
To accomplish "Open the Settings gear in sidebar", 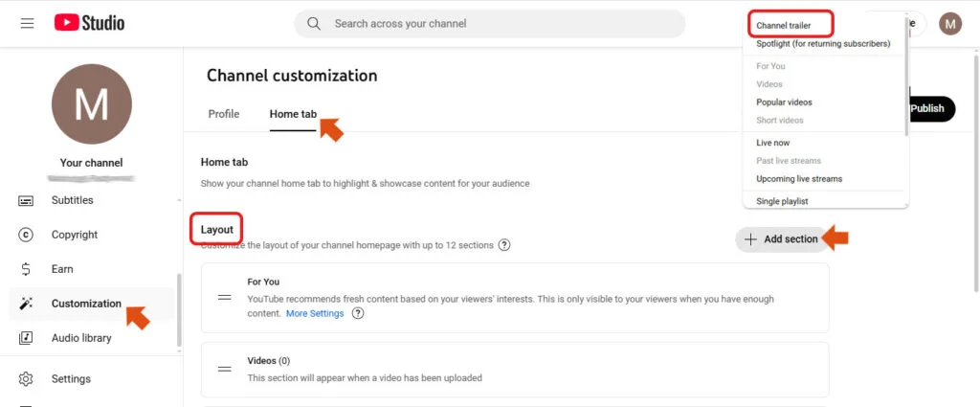I will click(x=71, y=378).
